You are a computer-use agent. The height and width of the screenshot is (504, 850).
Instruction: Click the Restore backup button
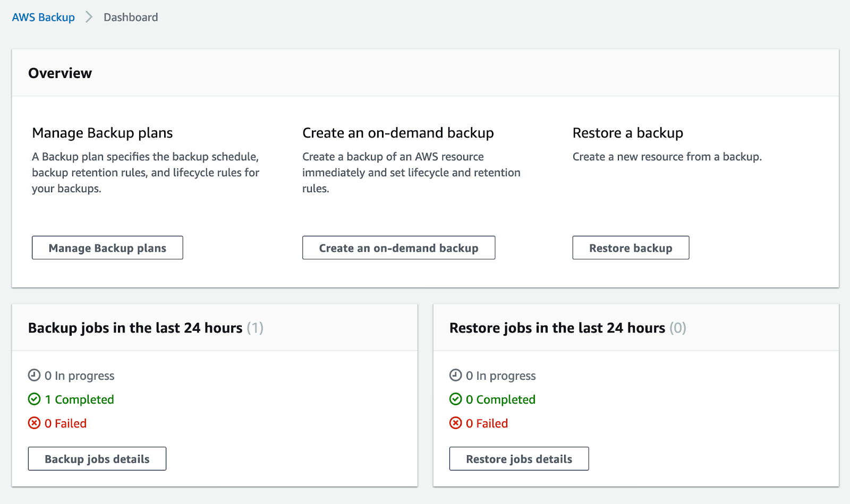pos(631,248)
